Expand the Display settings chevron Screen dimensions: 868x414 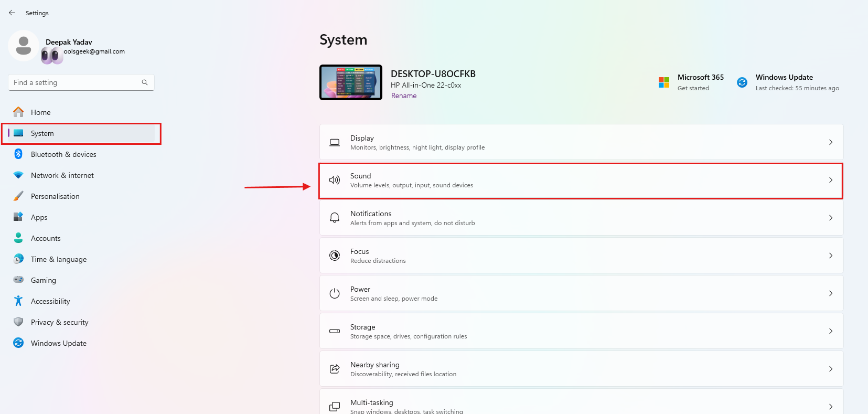click(x=831, y=142)
